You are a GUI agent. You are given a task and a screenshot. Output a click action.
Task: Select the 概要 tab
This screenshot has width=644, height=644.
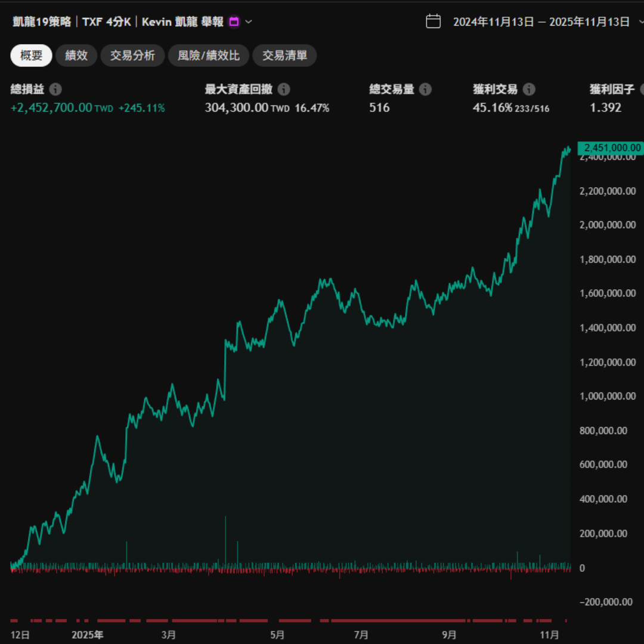[31, 55]
